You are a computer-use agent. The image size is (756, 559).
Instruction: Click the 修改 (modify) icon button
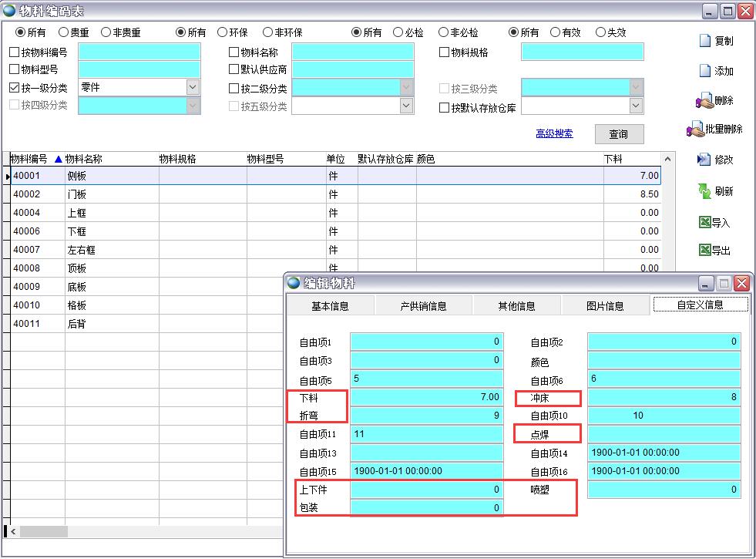[x=704, y=160]
